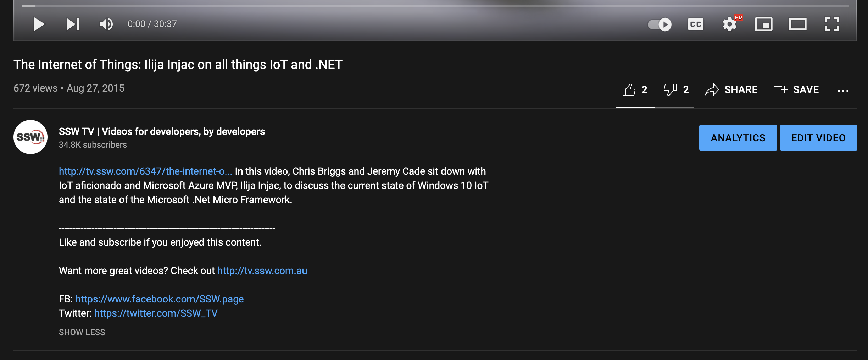Viewport: 868px width, 360px height.
Task: Toggle the autoplay switch
Action: click(x=660, y=24)
